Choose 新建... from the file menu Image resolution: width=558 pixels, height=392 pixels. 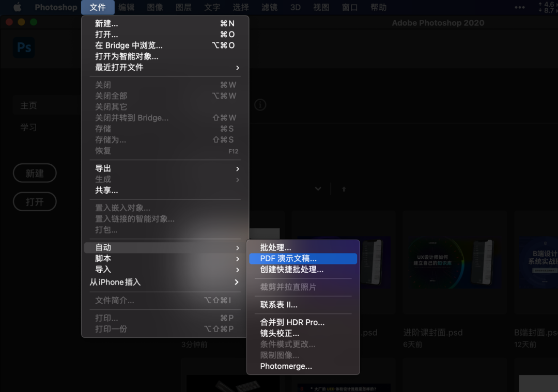[165, 23]
